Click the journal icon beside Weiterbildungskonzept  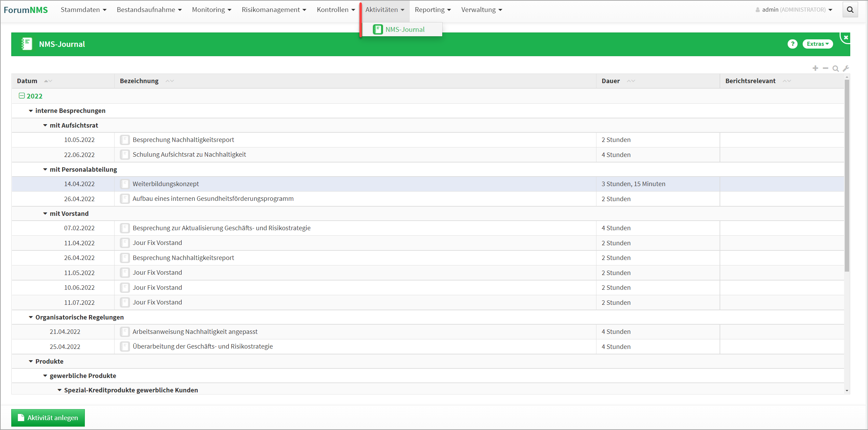[x=125, y=184]
